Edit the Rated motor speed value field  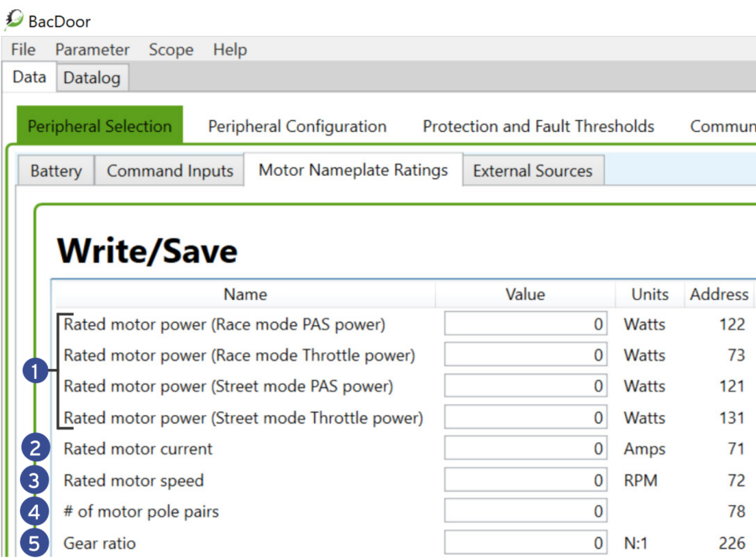(x=526, y=480)
